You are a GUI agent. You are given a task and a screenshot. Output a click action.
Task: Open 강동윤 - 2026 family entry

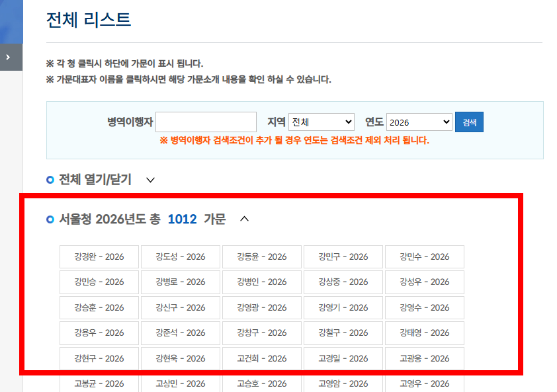coord(262,256)
